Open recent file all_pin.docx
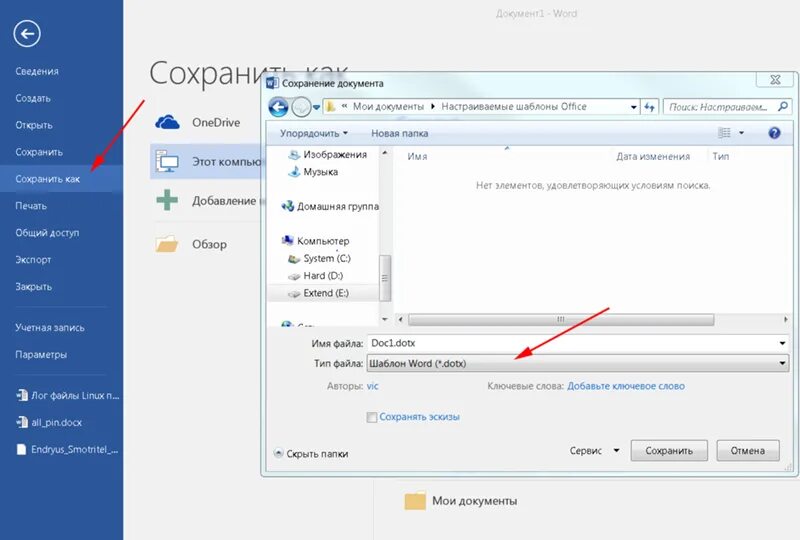The width and height of the screenshot is (800, 540). coord(49,422)
